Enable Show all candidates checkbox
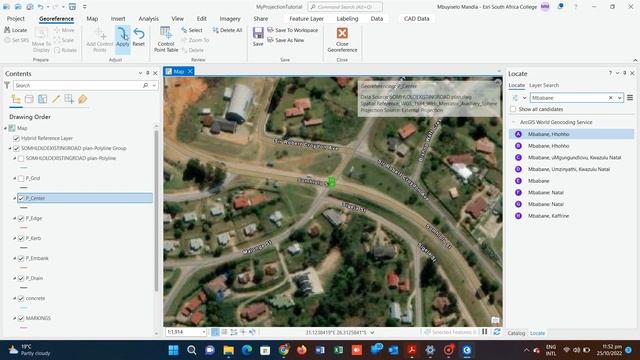Screen dimensions: 640x360 (x=513, y=109)
